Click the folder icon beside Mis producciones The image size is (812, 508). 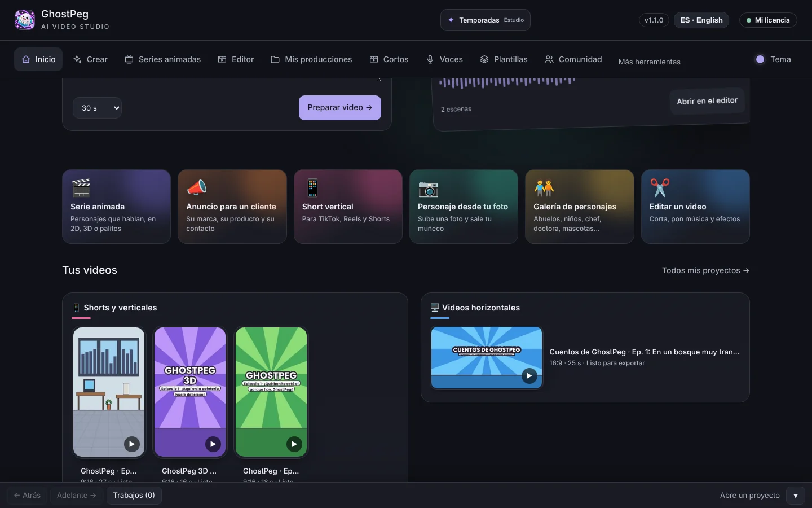tap(275, 59)
